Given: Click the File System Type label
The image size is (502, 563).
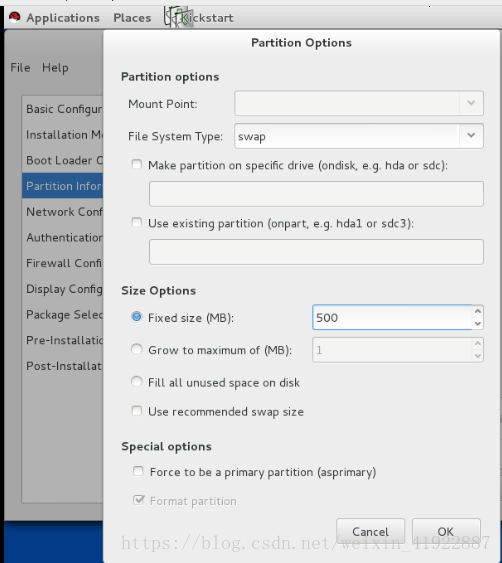Looking at the screenshot, I should click(x=175, y=136).
